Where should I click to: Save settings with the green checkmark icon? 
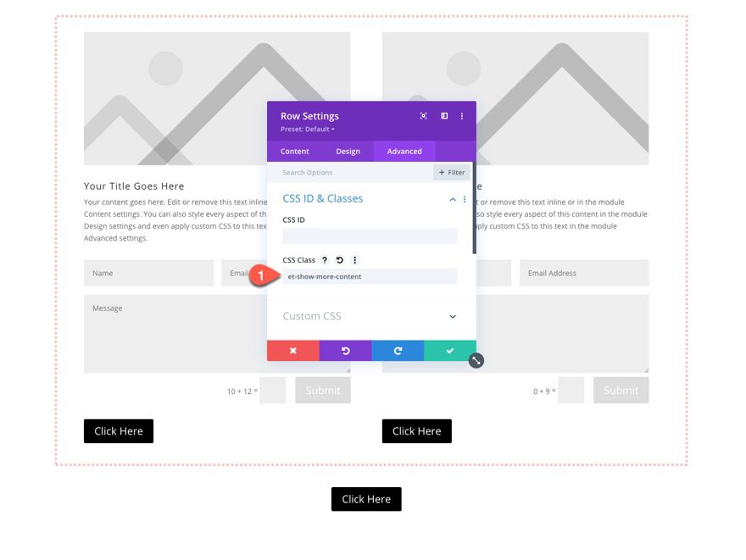click(x=450, y=351)
